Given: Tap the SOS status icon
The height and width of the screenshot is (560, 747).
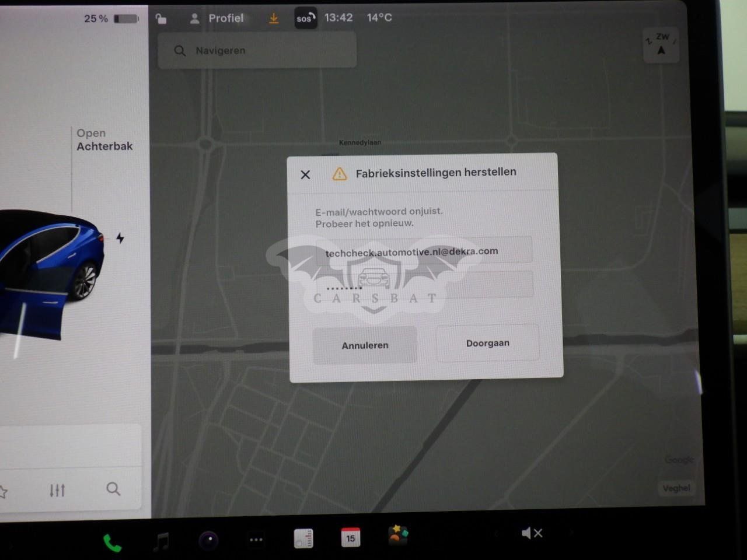Looking at the screenshot, I should tap(305, 18).
